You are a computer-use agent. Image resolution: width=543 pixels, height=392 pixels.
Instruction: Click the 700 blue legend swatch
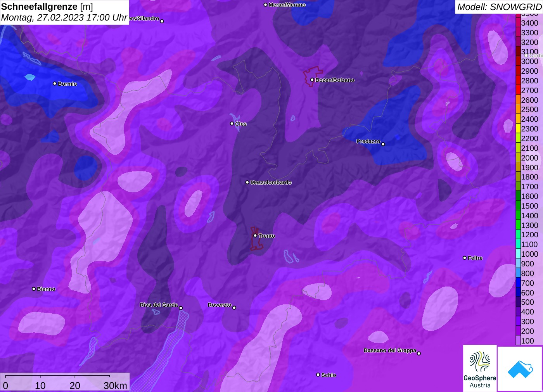coord(518,283)
